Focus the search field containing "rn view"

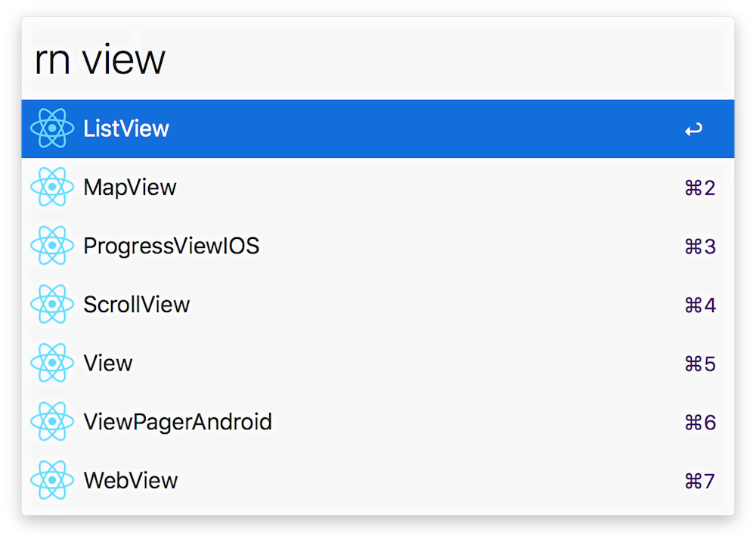pyautogui.click(x=378, y=60)
